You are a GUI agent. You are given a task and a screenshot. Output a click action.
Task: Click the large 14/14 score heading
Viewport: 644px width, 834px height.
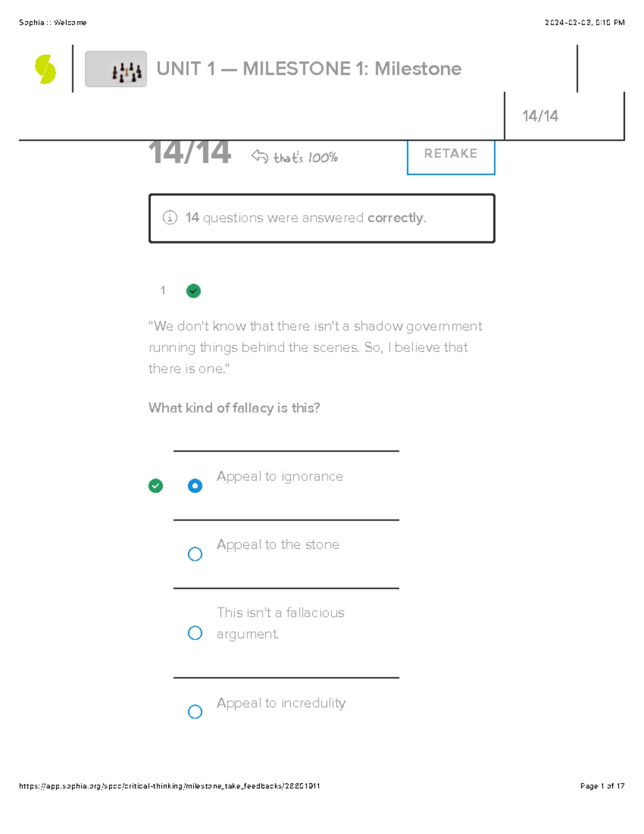point(189,153)
